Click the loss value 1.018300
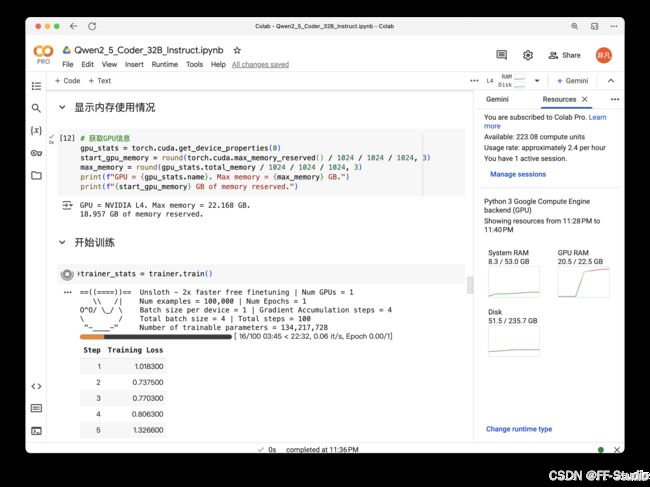650x487 pixels. click(149, 366)
